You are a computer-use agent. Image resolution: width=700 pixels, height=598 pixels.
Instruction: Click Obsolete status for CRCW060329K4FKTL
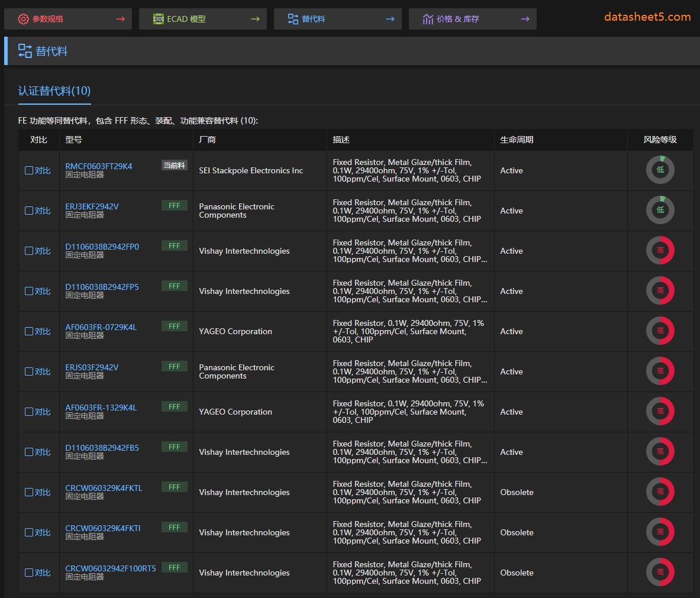[x=517, y=492]
